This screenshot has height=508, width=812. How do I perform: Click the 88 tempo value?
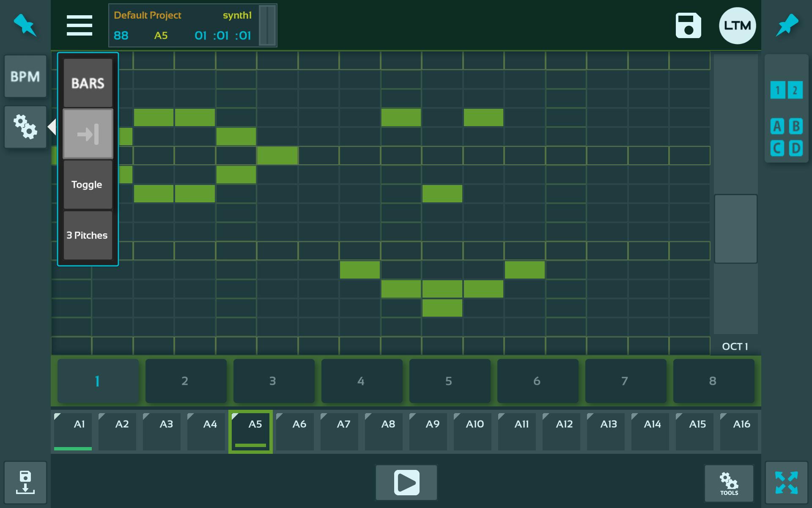[121, 36]
